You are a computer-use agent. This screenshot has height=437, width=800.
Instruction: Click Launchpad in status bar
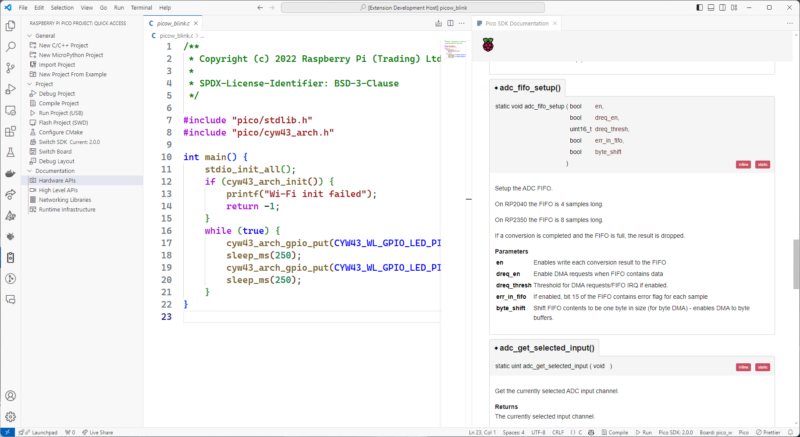tap(40, 432)
